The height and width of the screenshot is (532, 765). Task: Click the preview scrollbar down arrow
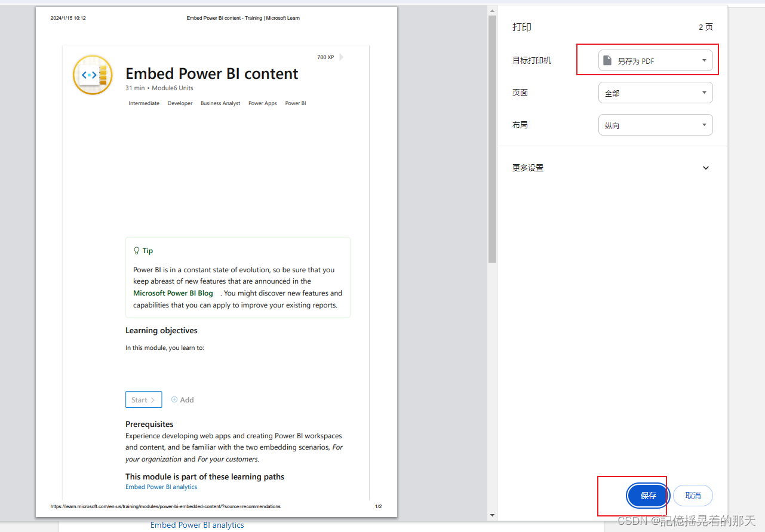click(x=492, y=515)
